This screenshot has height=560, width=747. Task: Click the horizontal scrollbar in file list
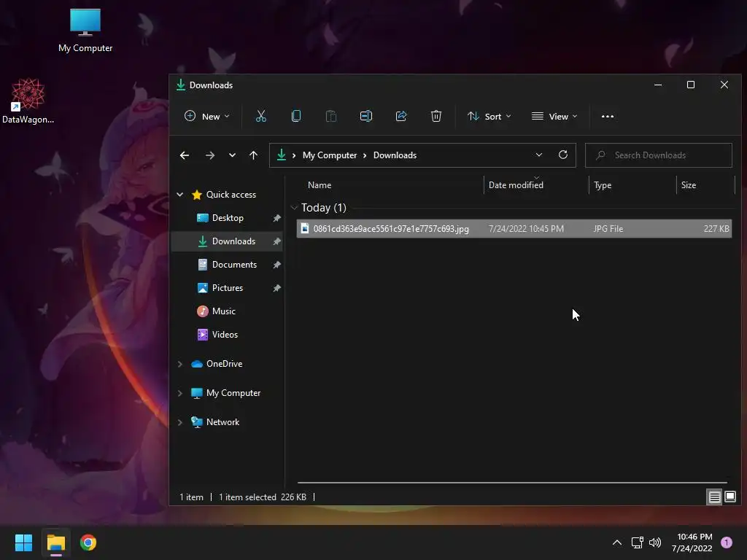512,483
